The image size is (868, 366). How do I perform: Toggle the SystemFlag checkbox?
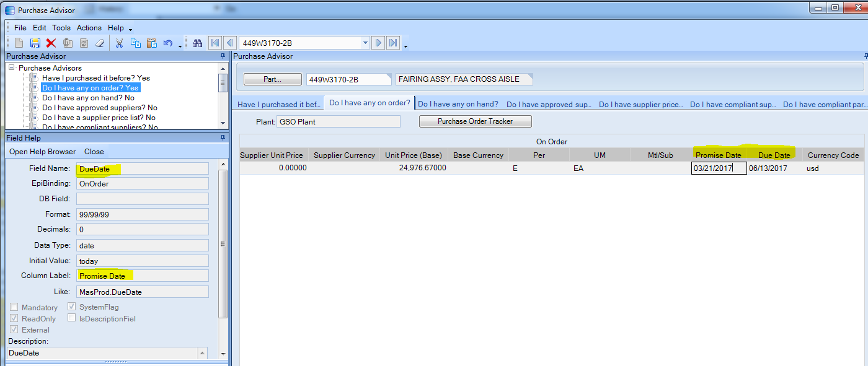click(71, 307)
